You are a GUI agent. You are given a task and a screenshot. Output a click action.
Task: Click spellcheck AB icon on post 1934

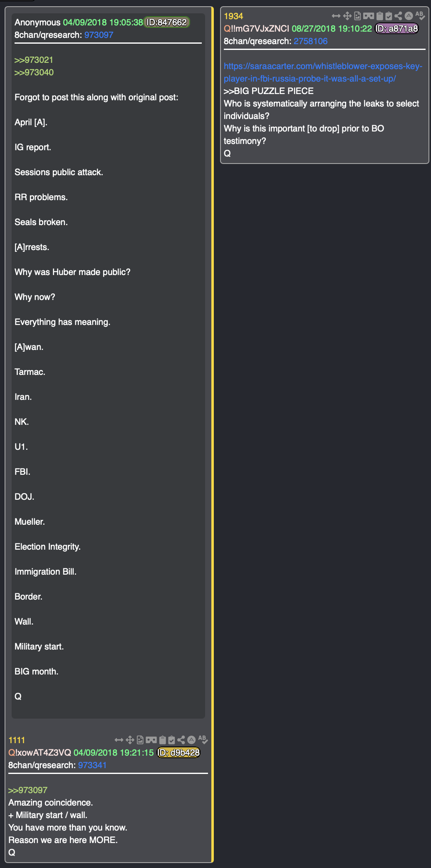coord(420,16)
